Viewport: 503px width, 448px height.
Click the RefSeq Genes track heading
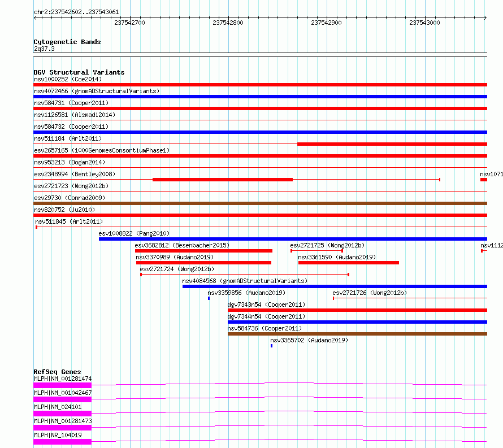(x=57, y=372)
